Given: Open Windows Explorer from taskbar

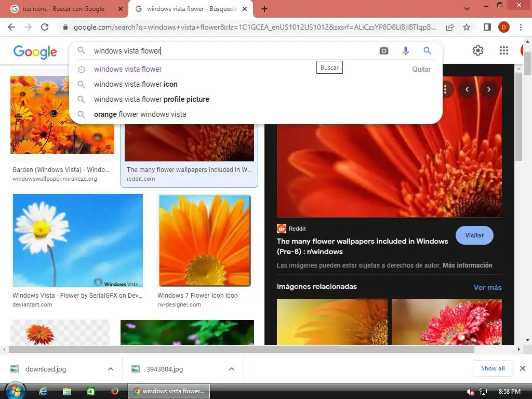Looking at the screenshot, I should [x=67, y=392].
